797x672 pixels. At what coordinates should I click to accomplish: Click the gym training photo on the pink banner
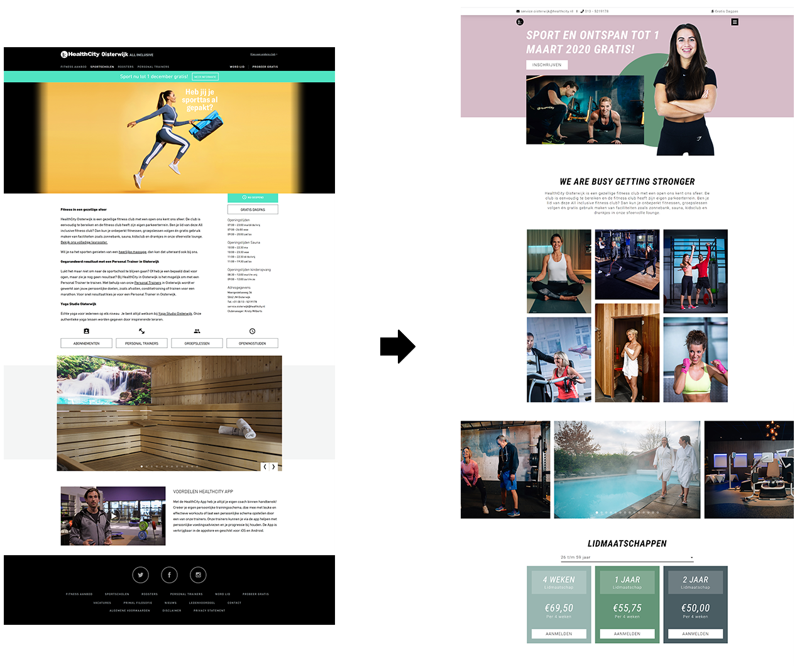tap(585, 110)
